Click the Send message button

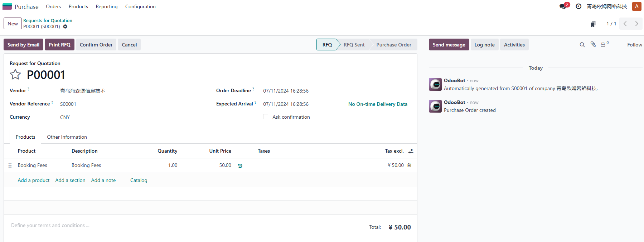coord(449,45)
